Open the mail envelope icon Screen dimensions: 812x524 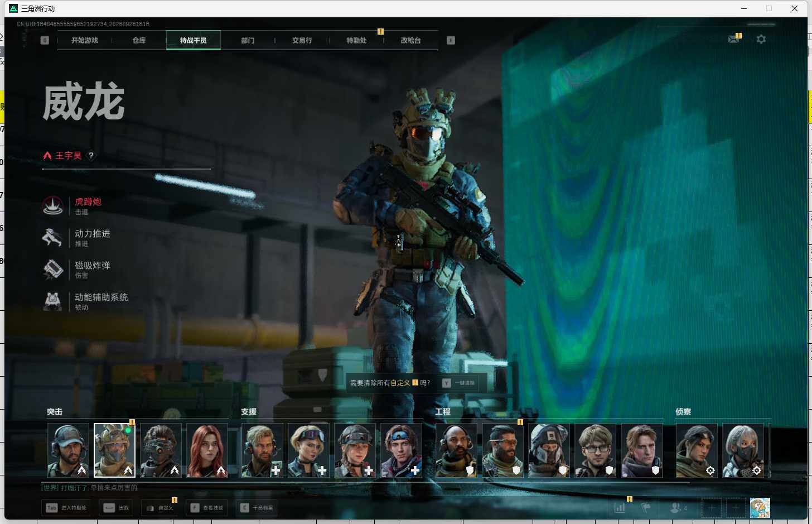tap(733, 39)
